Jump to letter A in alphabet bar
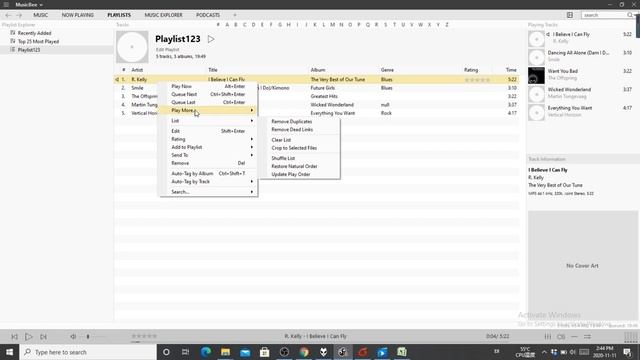This screenshot has height=360, width=640. click(227, 25)
